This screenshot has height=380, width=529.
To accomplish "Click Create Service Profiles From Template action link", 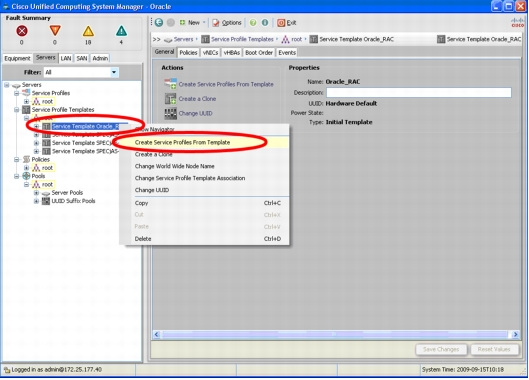I will pyautogui.click(x=226, y=84).
